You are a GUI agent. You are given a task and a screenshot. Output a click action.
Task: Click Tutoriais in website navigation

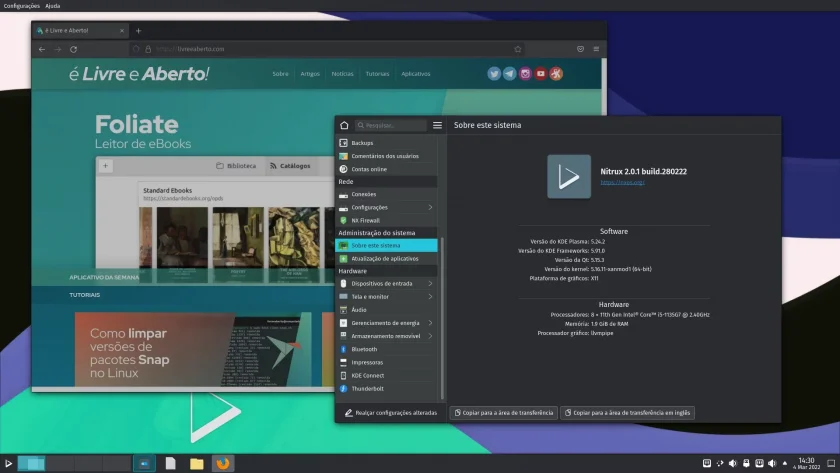coord(377,74)
